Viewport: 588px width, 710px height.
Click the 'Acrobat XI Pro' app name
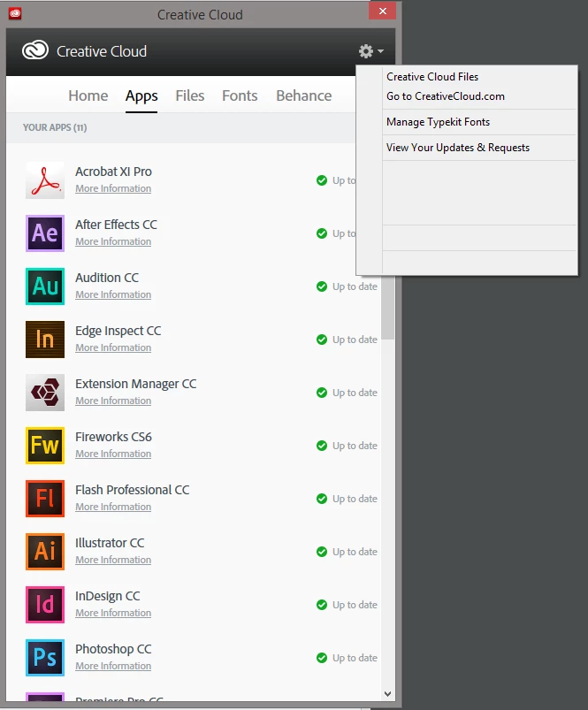pyautogui.click(x=113, y=172)
